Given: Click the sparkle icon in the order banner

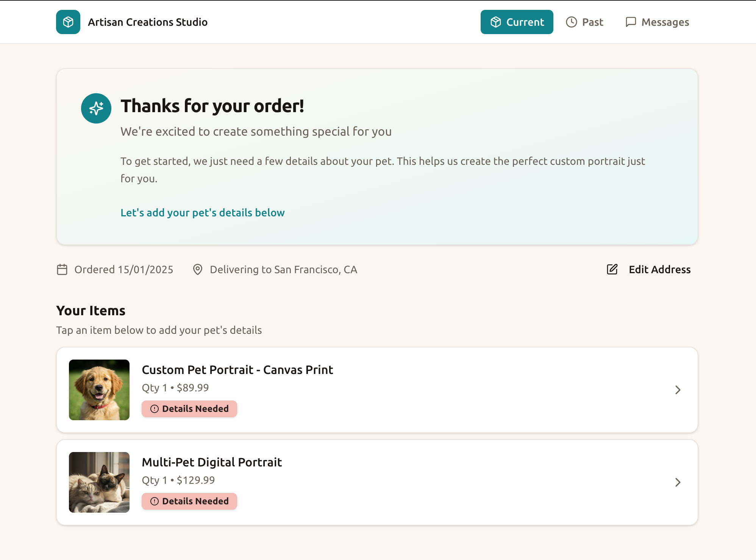Looking at the screenshot, I should pos(96,108).
